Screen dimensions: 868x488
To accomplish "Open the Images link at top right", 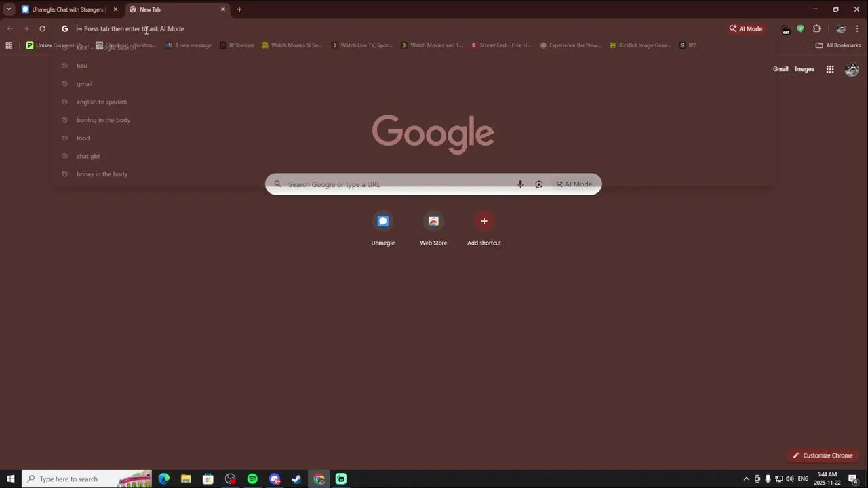I will pyautogui.click(x=804, y=69).
